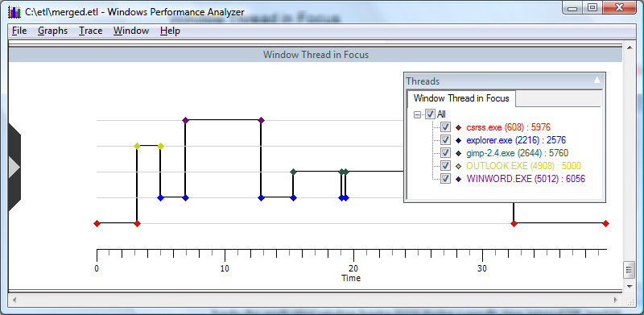
Task: Click the blue explorer.exe legend diamond
Action: [459, 141]
